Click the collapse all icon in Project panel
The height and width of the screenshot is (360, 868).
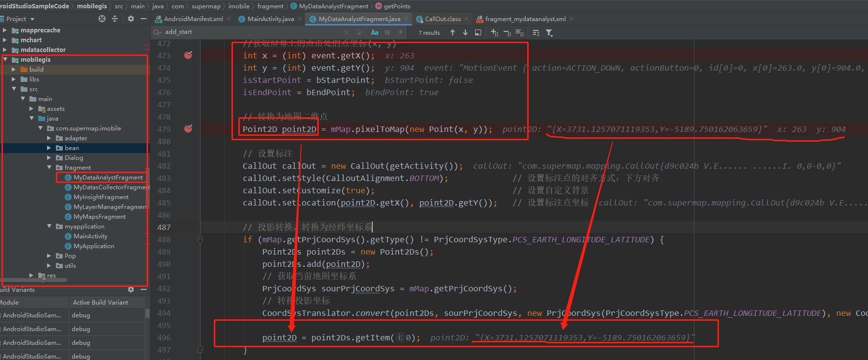(x=115, y=19)
